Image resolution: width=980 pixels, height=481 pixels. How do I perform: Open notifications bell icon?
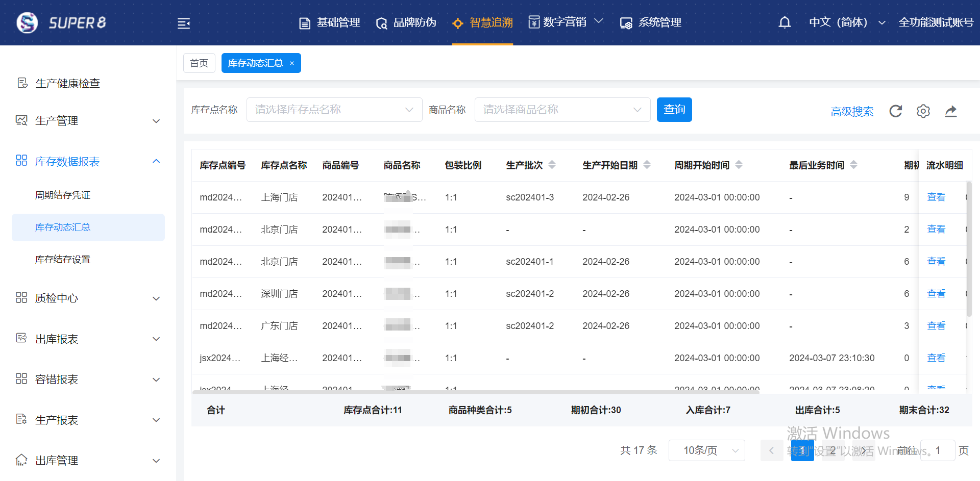coord(785,22)
